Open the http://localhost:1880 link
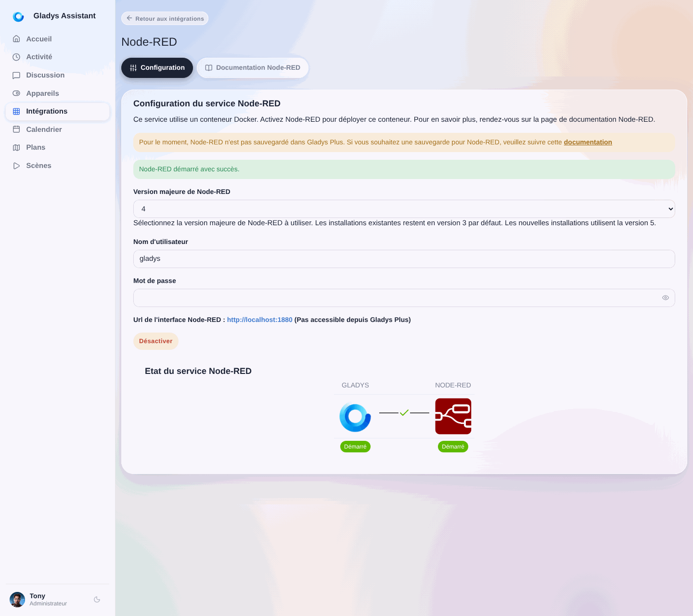Screen dimensions: 693x616 click(260, 320)
